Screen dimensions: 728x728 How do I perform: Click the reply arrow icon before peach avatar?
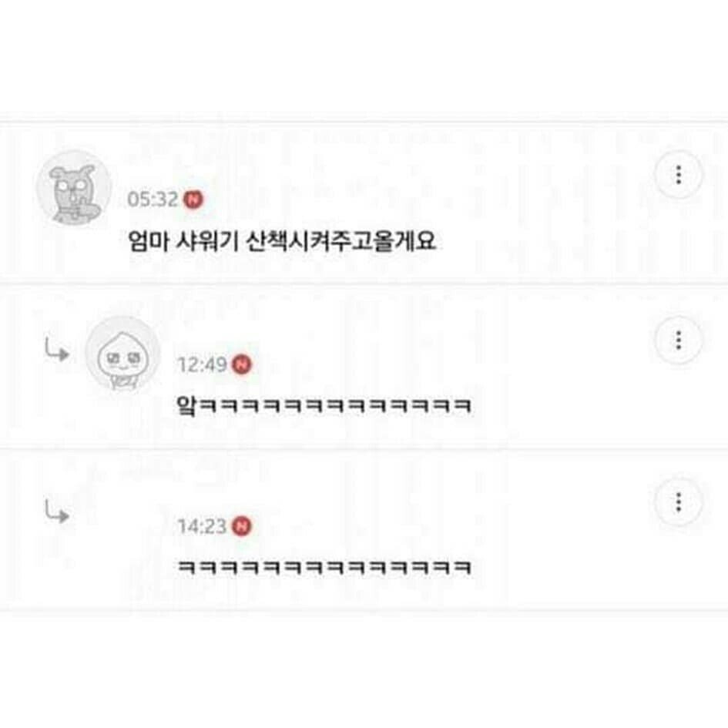point(57,350)
